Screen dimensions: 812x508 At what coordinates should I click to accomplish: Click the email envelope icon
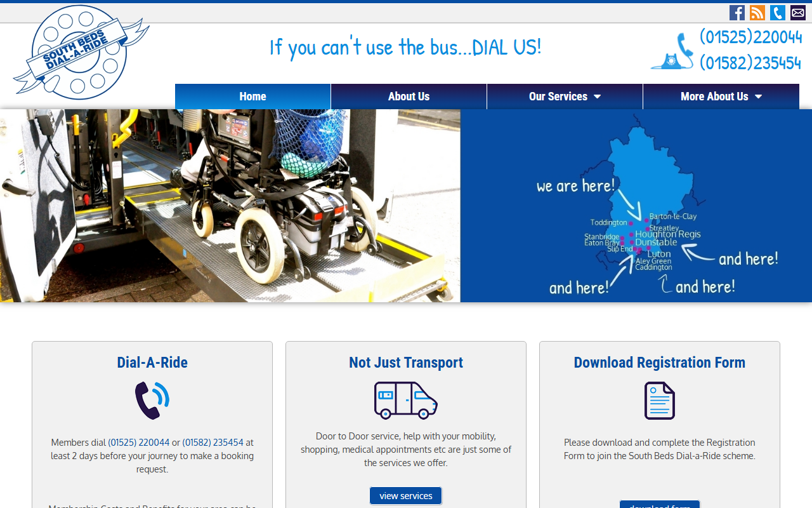tap(798, 13)
